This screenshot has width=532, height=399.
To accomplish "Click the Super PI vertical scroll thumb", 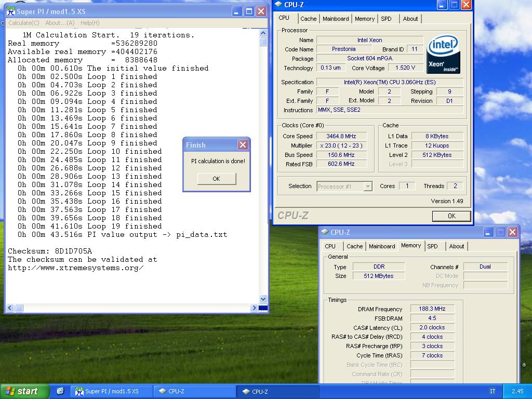I will point(263,42).
